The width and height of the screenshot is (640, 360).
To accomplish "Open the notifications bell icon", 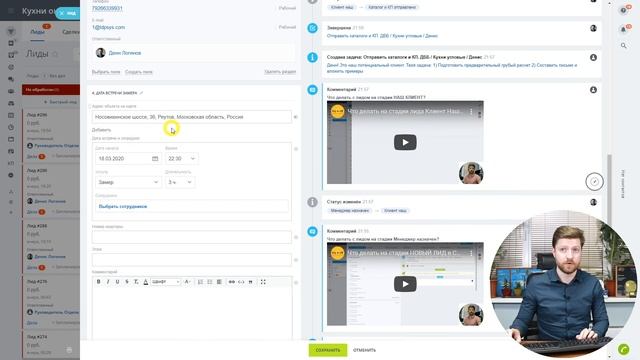I will 624,29.
